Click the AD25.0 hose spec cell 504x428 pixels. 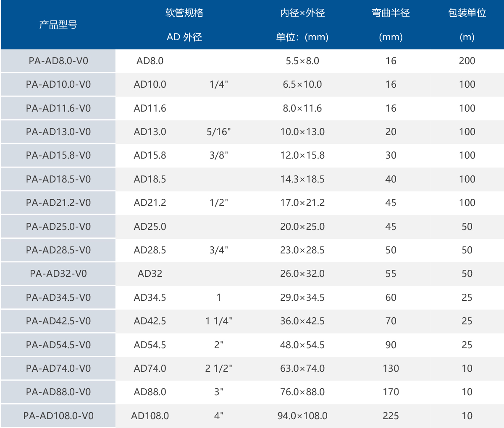[150, 227]
